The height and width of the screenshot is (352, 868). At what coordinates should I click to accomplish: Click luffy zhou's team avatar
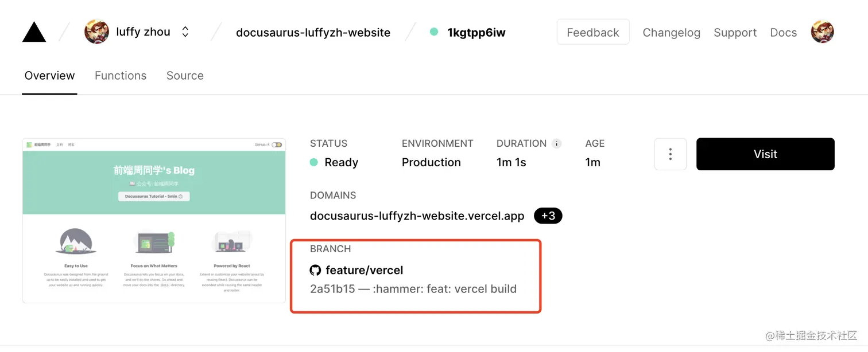click(x=96, y=32)
